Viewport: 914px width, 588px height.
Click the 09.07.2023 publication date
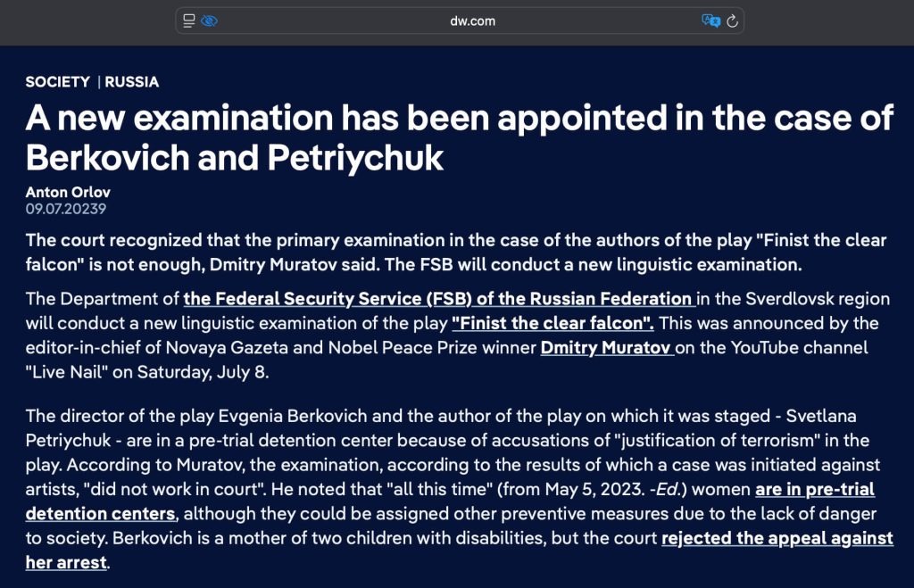66,209
